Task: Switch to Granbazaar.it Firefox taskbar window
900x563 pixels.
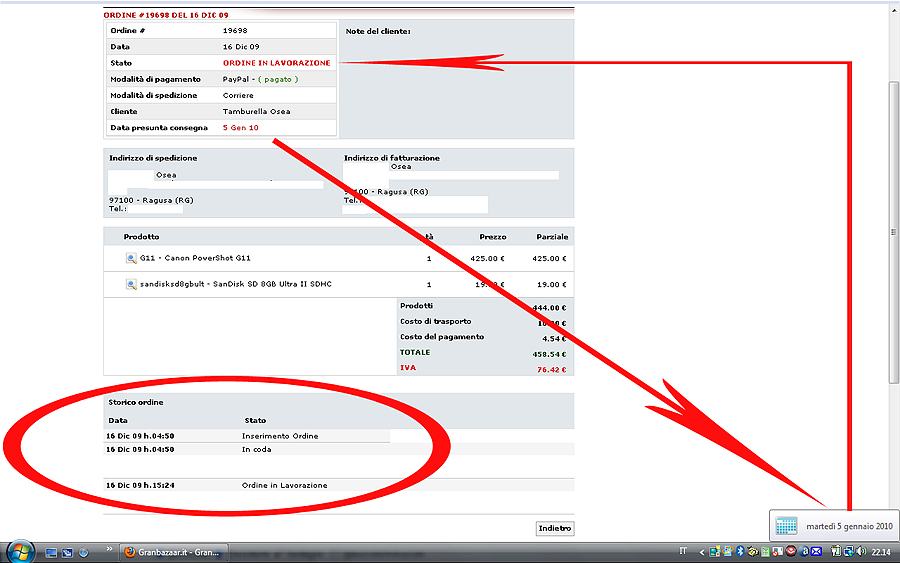Action: (x=172, y=552)
